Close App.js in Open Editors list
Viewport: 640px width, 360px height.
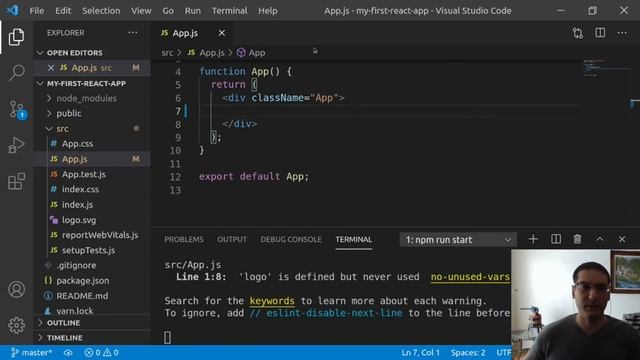point(51,68)
